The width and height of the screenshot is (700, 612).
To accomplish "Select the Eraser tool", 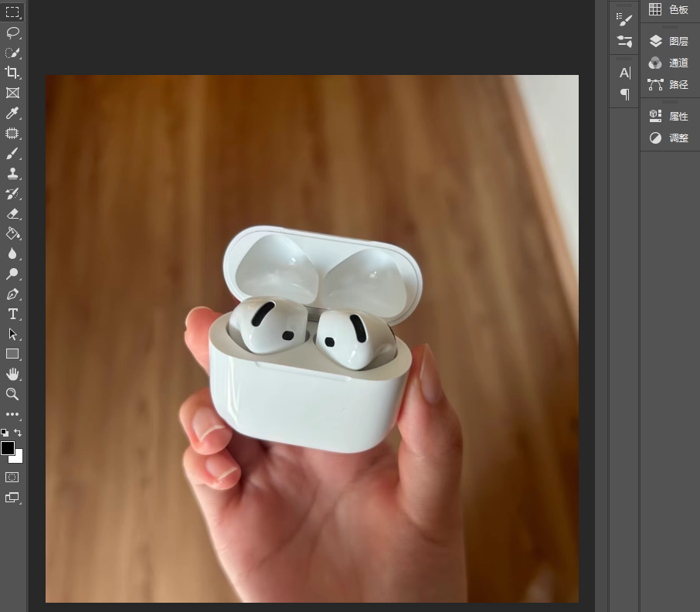I will tap(12, 213).
